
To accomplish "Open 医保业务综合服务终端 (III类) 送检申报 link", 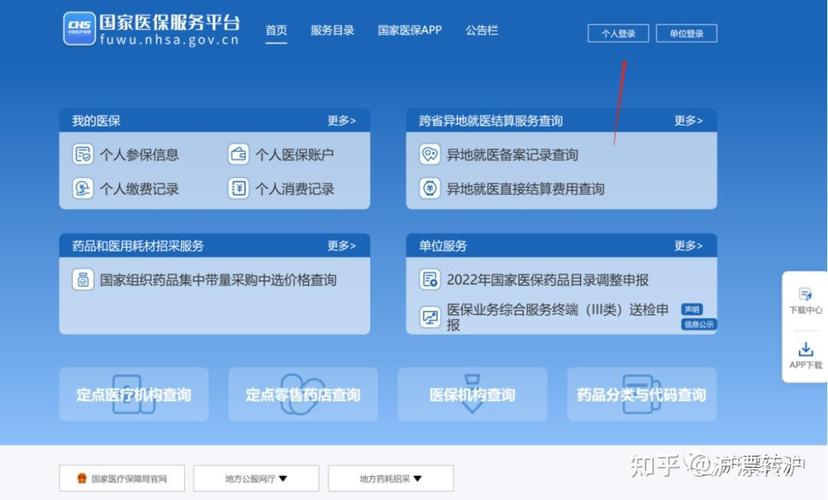I will (558, 317).
